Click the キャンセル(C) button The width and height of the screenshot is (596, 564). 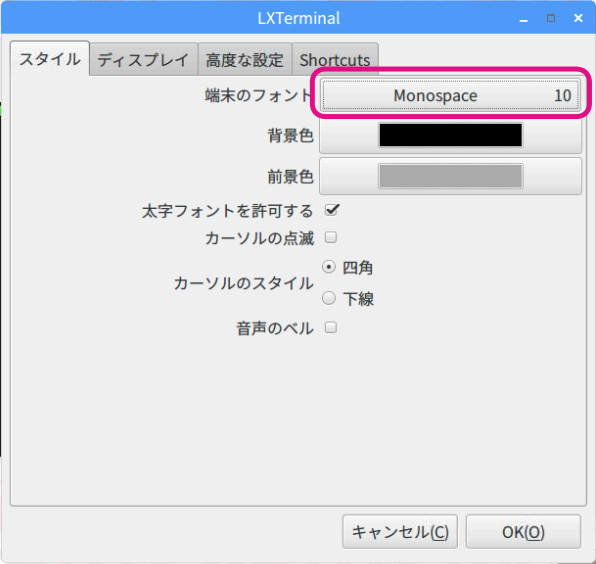point(400,531)
